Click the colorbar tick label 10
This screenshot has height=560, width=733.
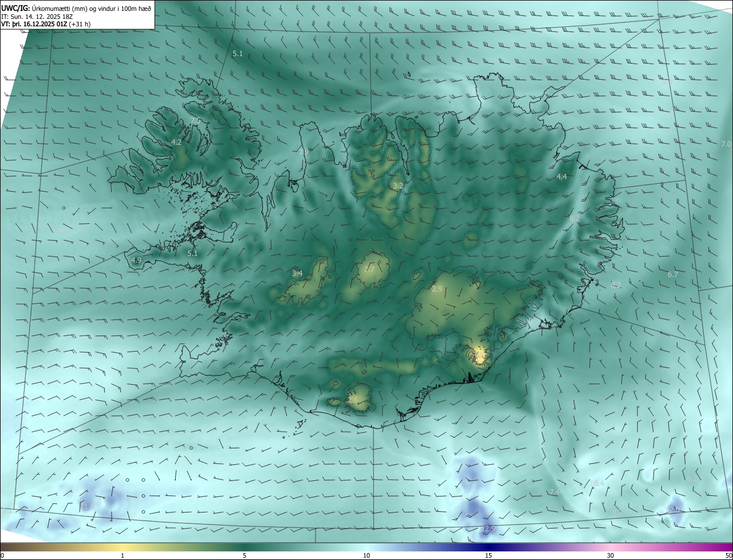366,555
